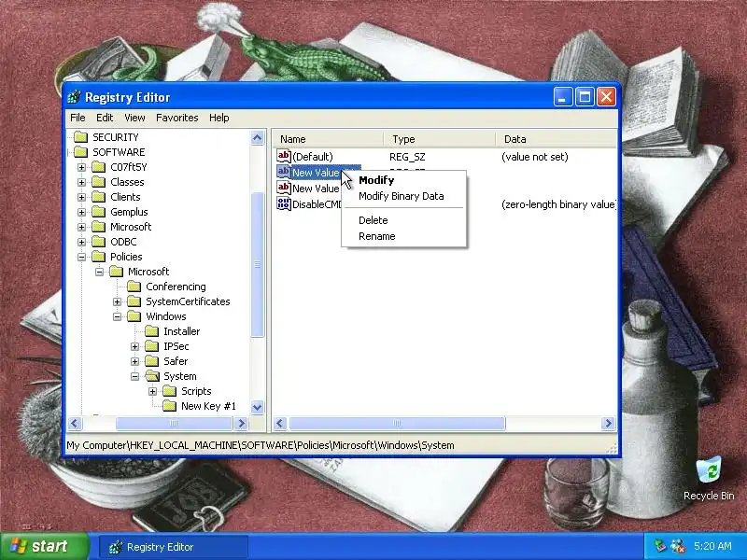Choose Modify from the context menu
This screenshot has width=747, height=560.
click(x=403, y=180)
